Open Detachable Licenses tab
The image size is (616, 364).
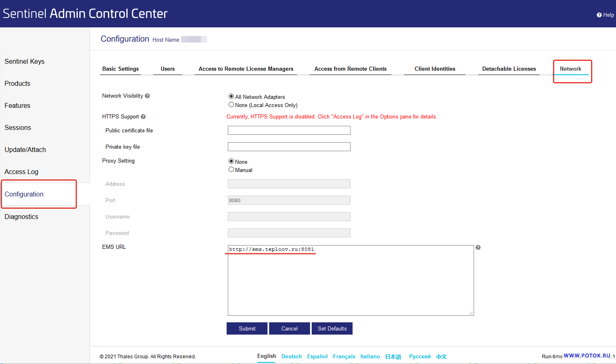(x=509, y=69)
